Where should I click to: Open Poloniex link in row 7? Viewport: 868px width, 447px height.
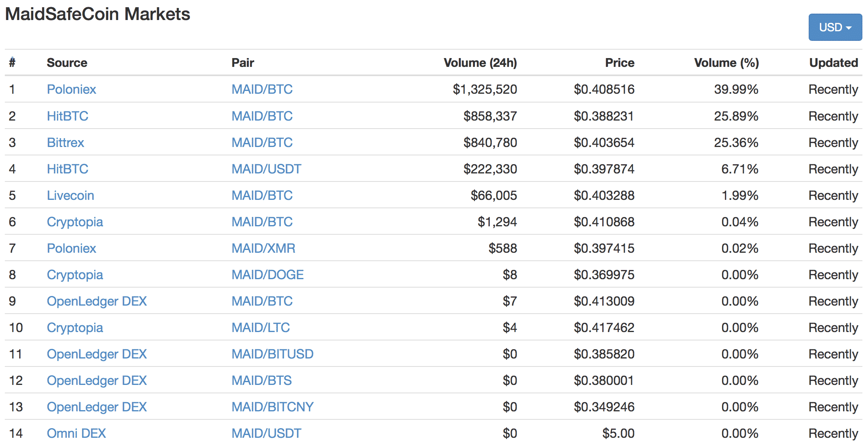click(x=71, y=248)
